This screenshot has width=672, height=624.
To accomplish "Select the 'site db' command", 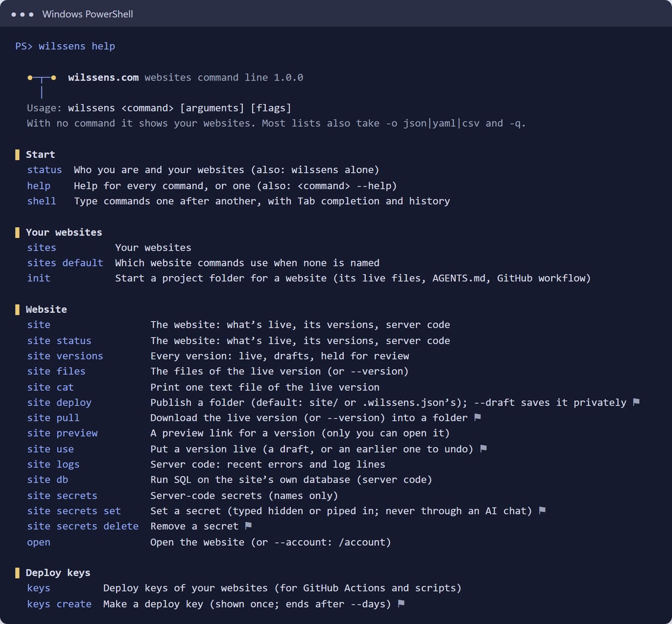I will 48,480.
